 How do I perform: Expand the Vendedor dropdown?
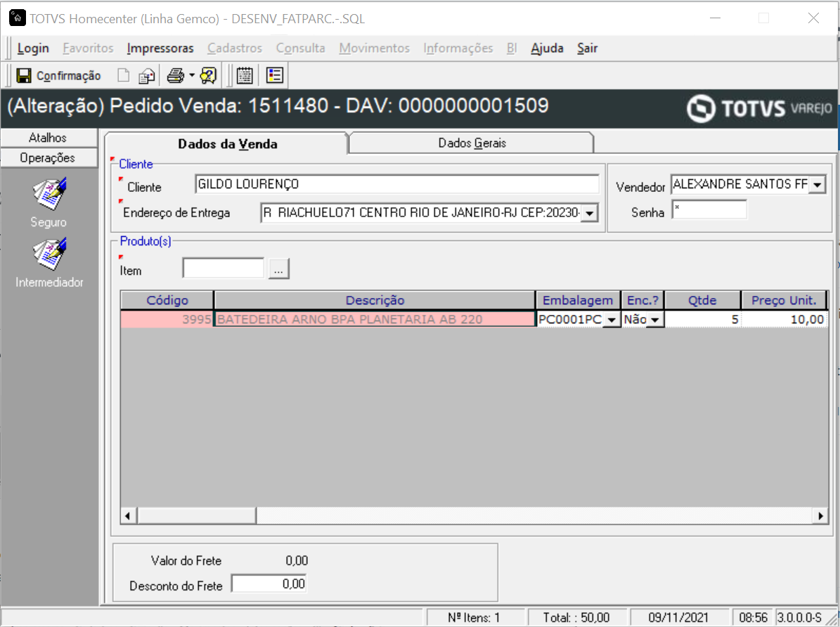pyautogui.click(x=817, y=184)
